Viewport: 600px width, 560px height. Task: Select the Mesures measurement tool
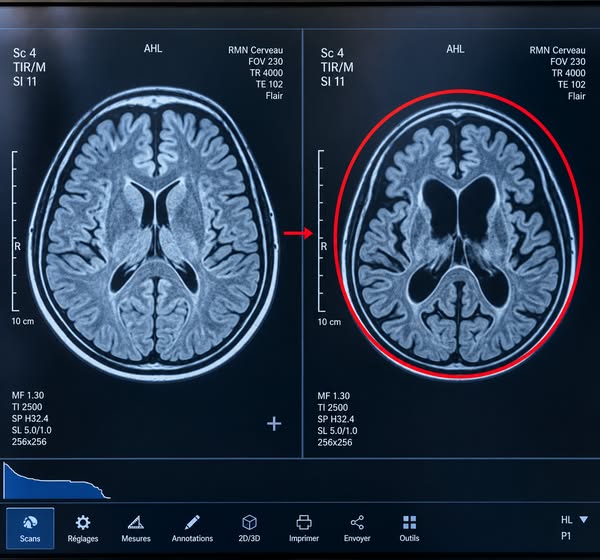(x=136, y=529)
